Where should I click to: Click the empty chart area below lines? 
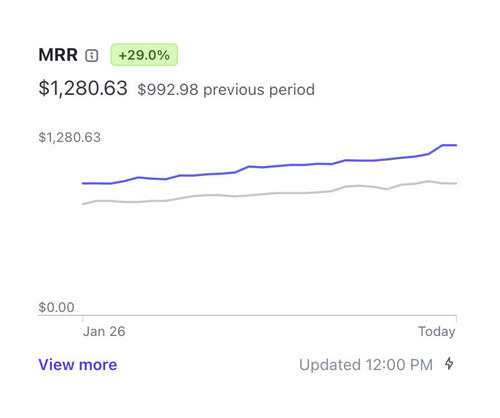269,257
